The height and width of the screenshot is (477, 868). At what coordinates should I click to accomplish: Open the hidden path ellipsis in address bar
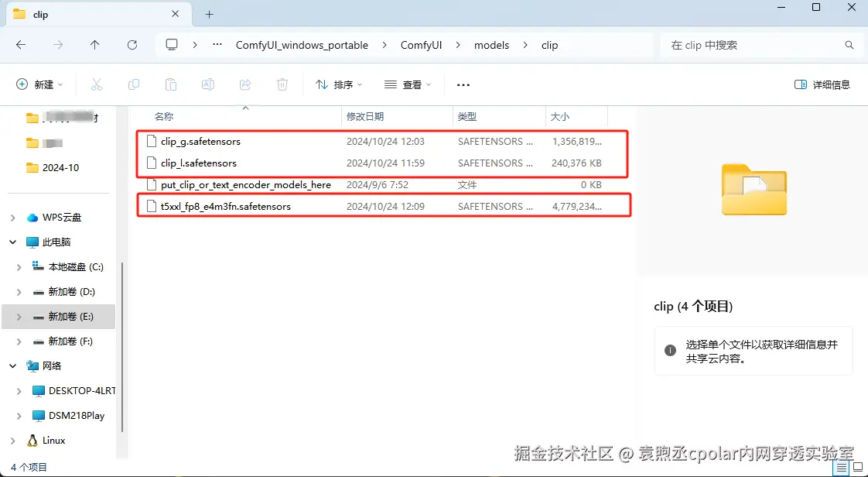coord(217,45)
